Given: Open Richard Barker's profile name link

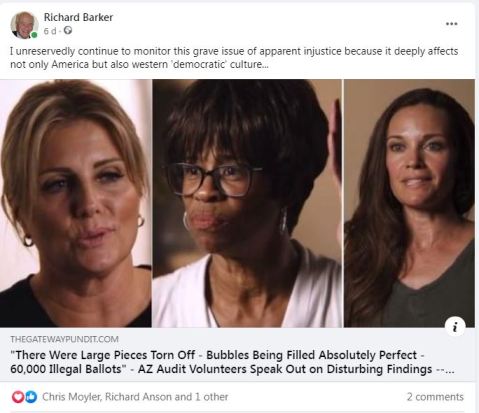Looking at the screenshot, I should click(x=78, y=17).
